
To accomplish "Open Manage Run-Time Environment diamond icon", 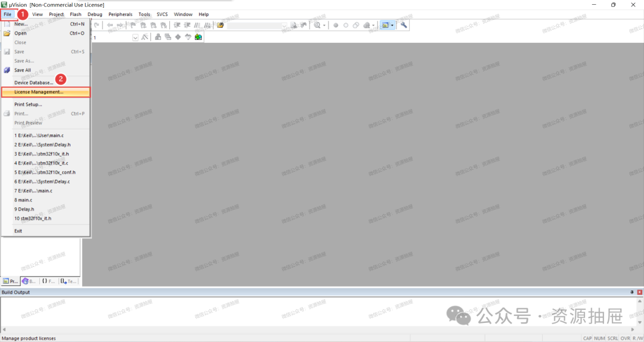I will (x=178, y=37).
